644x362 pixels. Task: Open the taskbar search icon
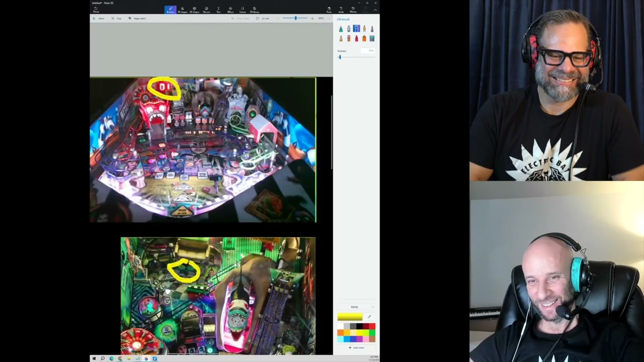point(103,358)
